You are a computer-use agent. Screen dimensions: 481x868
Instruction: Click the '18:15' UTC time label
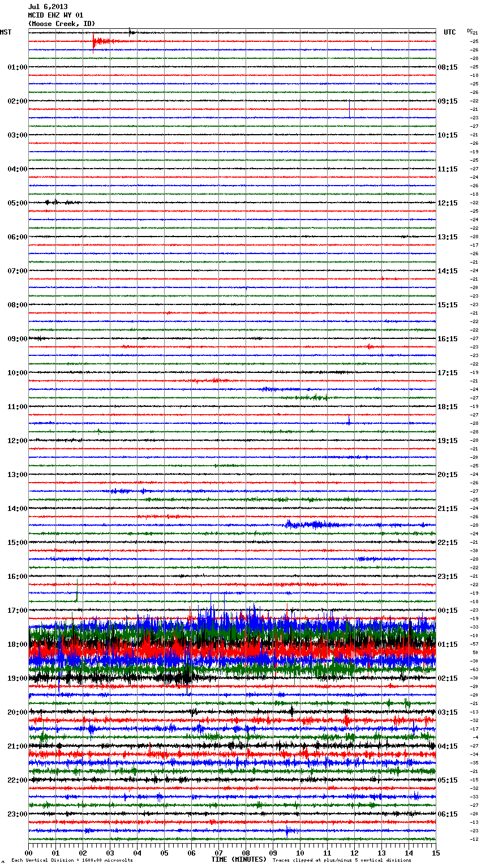point(448,407)
